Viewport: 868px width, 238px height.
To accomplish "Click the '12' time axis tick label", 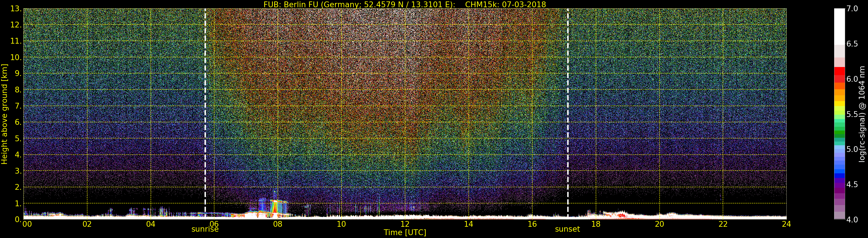I will pyautogui.click(x=405, y=224).
